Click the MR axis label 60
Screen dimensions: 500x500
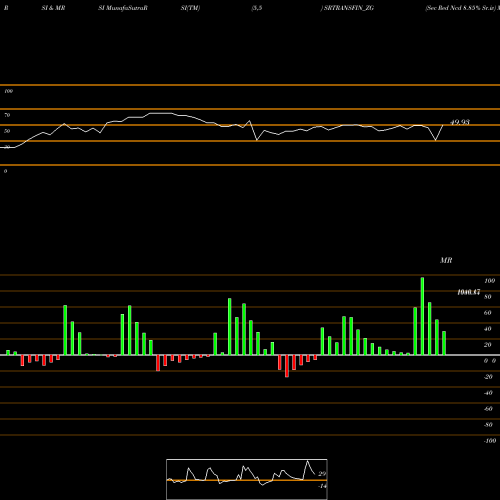488,313
